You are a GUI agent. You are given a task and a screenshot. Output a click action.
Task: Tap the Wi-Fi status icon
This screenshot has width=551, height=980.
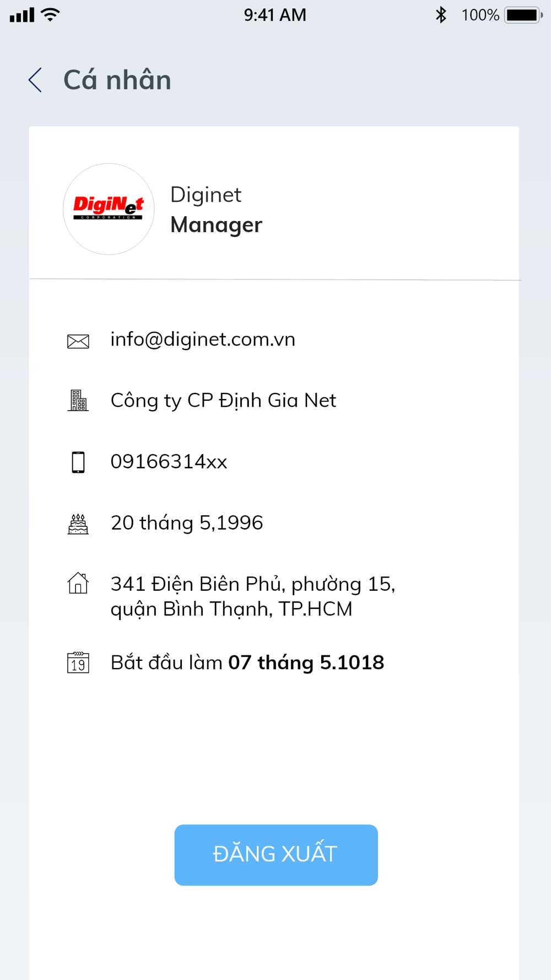tap(51, 15)
